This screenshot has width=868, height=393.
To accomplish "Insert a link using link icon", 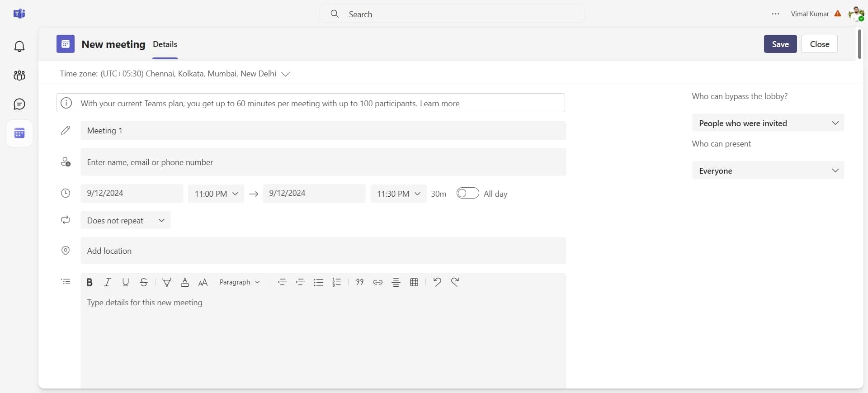I will click(378, 282).
